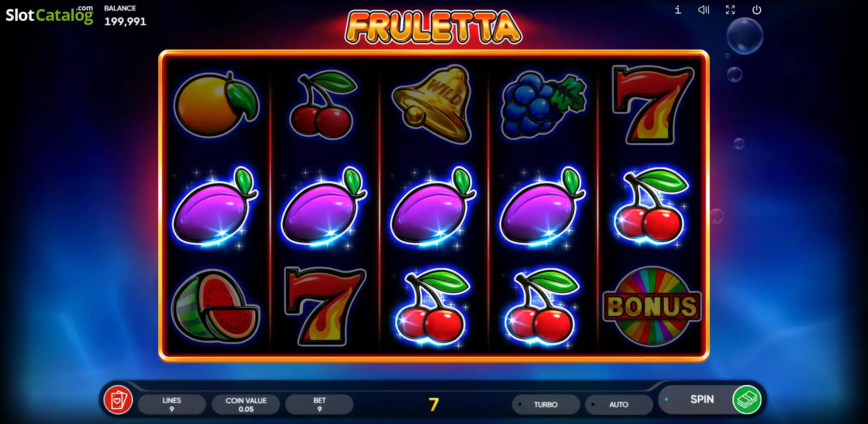
Task: Open the red gamble cards button
Action: tap(118, 400)
